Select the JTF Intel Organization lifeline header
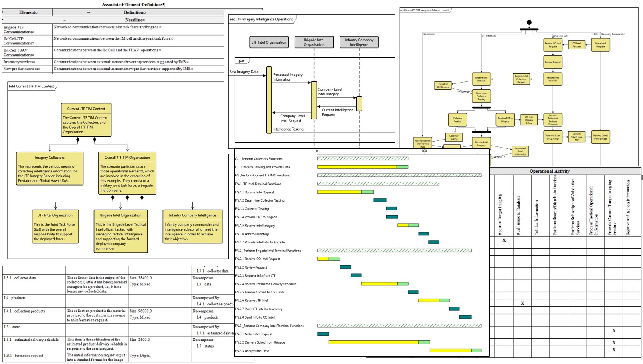 269,42
